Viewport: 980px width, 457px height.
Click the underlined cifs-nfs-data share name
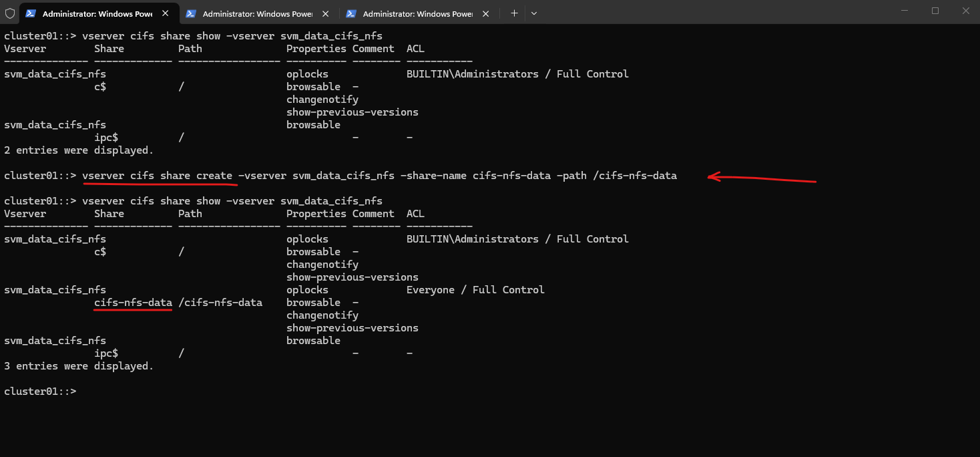click(134, 303)
